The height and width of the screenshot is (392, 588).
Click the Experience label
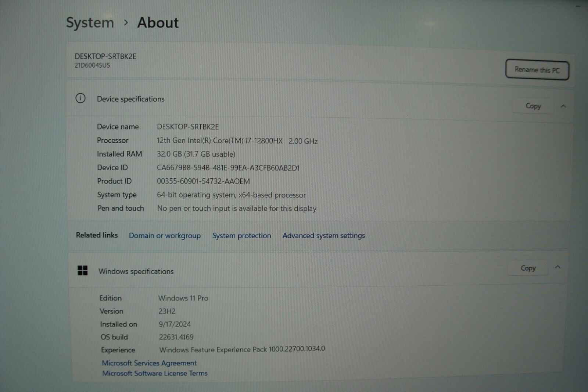(x=118, y=350)
